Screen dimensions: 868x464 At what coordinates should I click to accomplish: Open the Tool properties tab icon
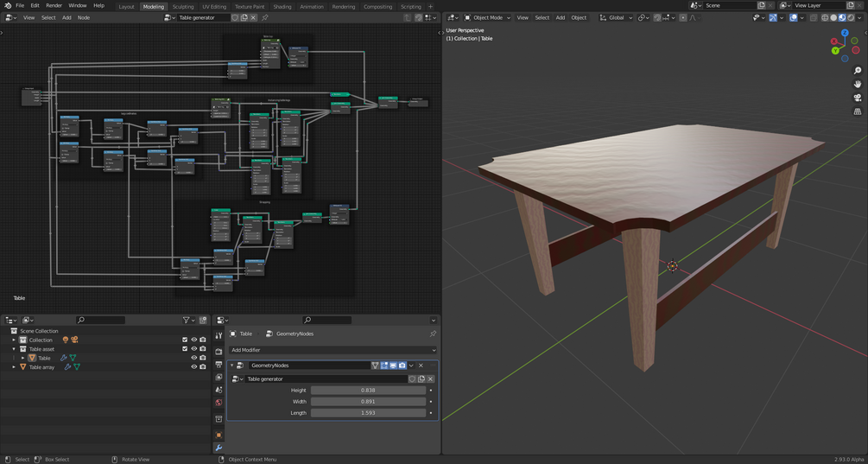[219, 335]
